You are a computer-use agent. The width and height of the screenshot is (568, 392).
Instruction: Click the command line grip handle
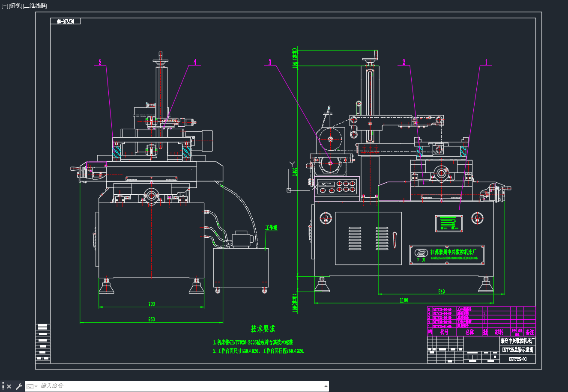click(3, 386)
